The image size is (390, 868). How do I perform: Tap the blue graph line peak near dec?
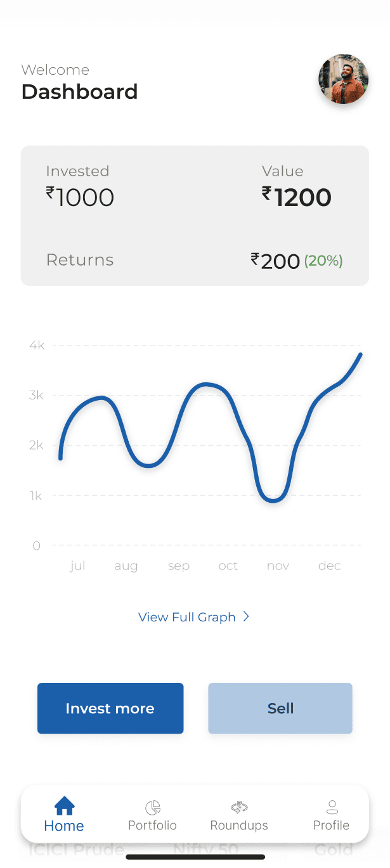[x=360, y=355]
